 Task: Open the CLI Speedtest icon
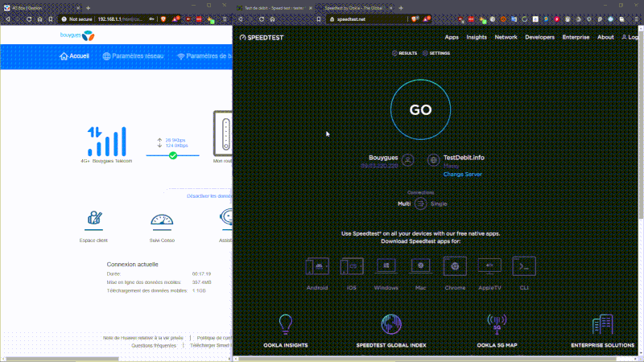point(524,266)
